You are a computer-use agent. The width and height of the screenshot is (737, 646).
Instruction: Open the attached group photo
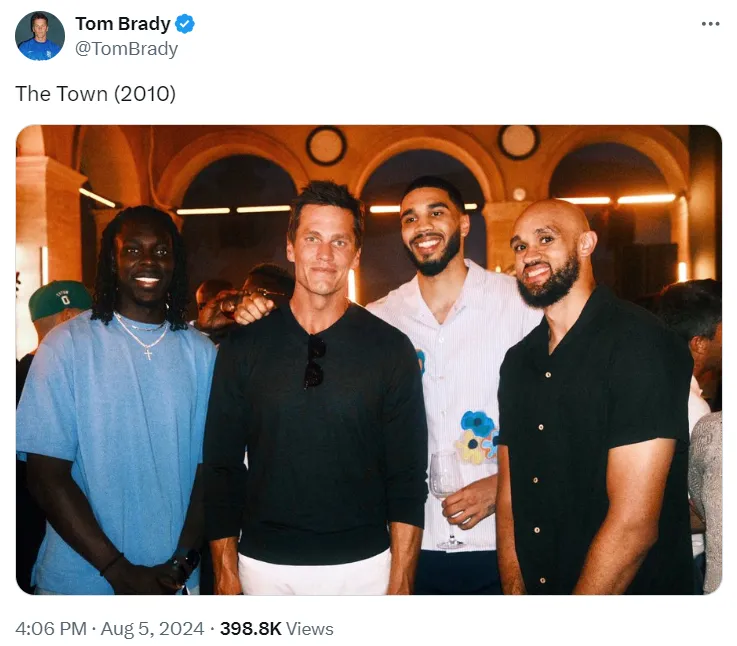368,360
